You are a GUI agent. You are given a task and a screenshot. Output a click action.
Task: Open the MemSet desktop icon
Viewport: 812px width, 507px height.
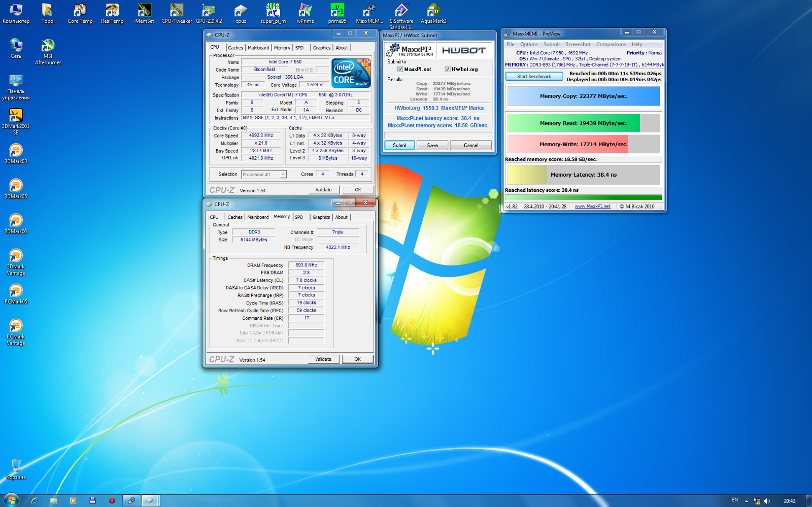coord(145,14)
